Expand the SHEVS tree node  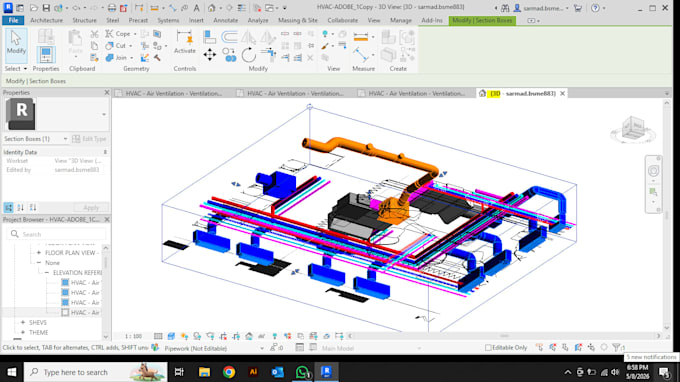coord(23,323)
